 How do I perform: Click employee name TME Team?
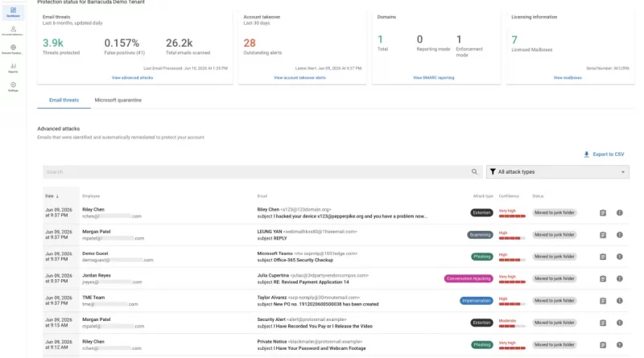[x=93, y=298]
